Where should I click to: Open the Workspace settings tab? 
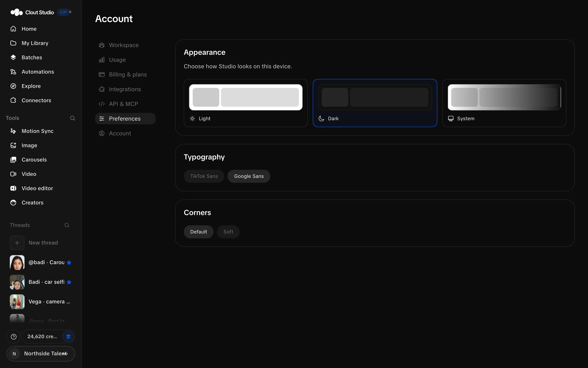point(125,45)
